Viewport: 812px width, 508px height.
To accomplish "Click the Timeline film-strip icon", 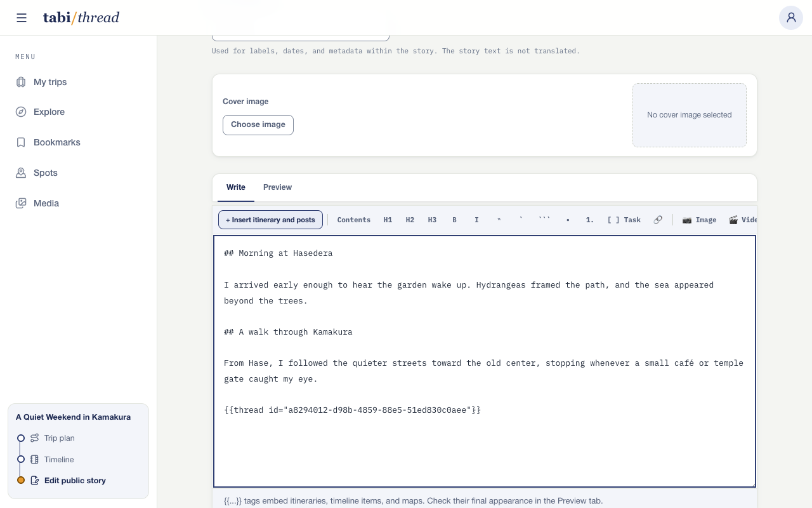I will (x=34, y=459).
